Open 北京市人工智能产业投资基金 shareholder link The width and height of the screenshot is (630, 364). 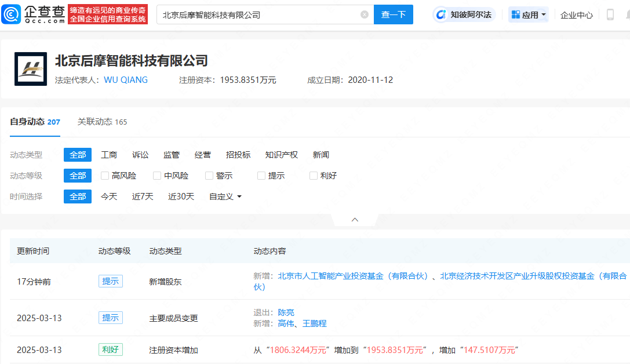point(353,276)
